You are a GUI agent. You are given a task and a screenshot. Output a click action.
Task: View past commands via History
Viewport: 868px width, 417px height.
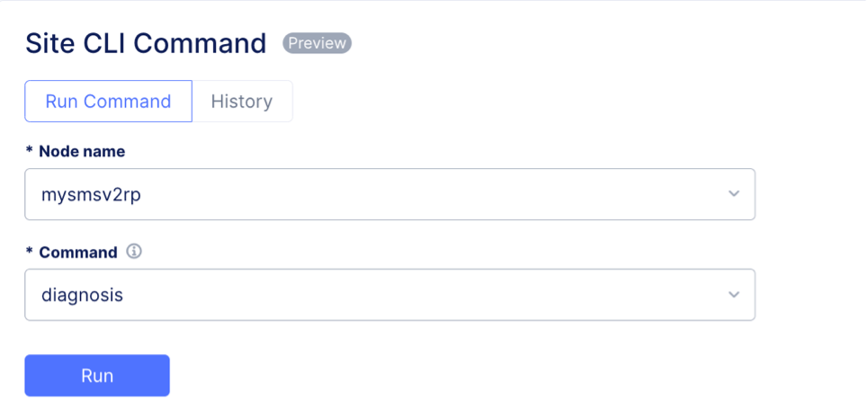[x=241, y=101]
